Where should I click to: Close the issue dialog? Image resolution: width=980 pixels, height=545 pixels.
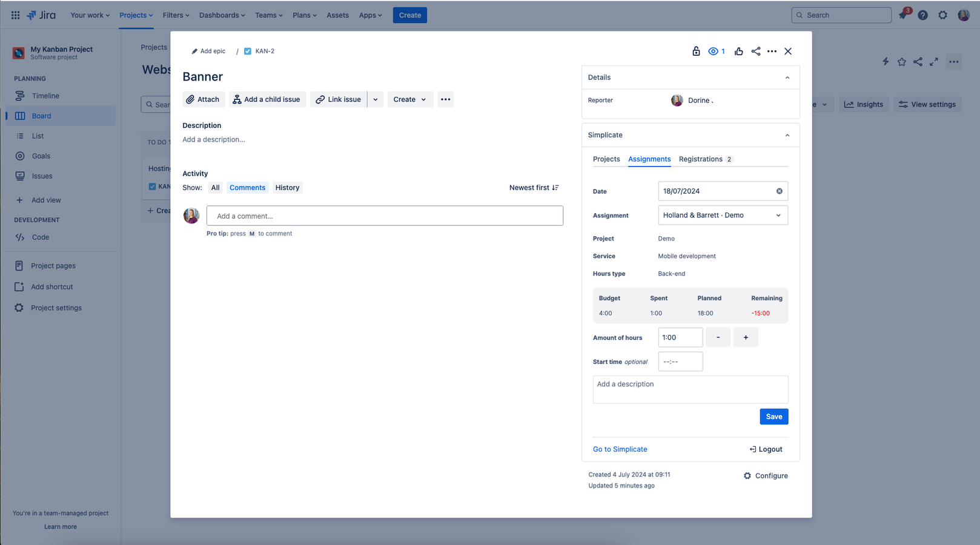point(788,51)
